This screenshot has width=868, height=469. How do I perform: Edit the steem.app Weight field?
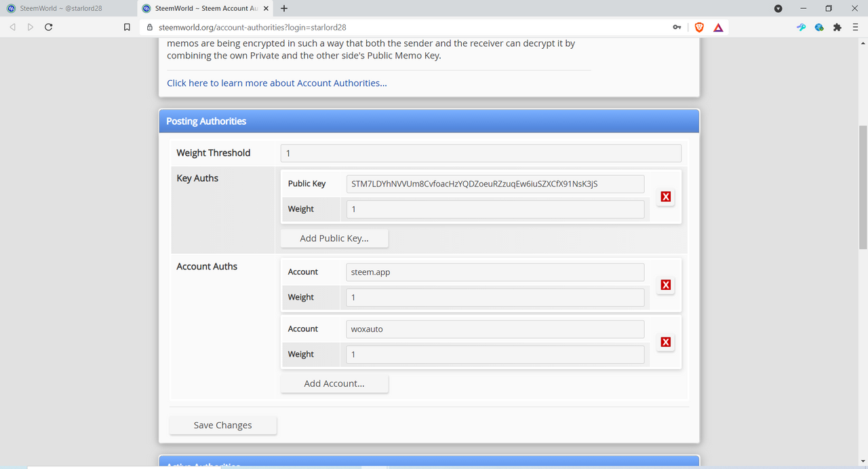495,297
